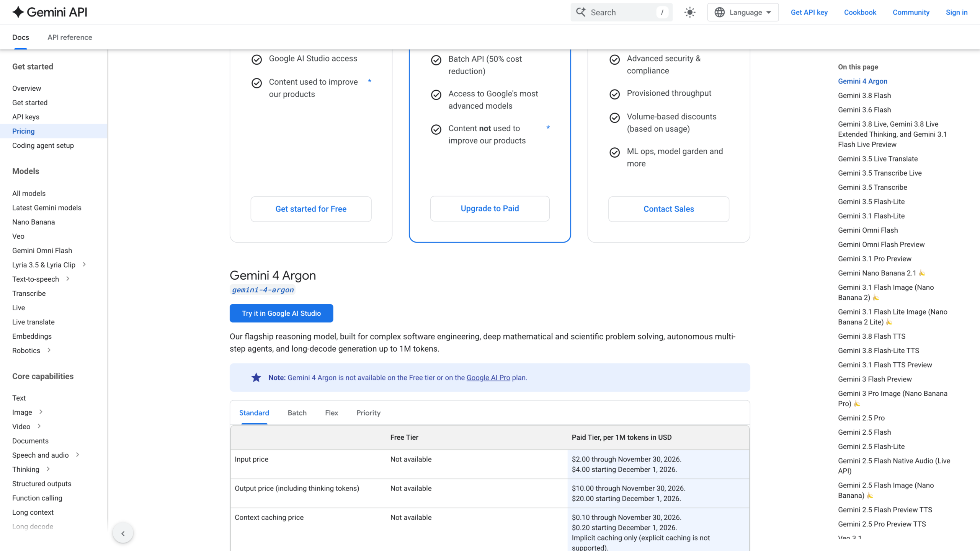Screen dimensions: 980x551
Task: Click Try it in Google AI Studio
Action: pyautogui.click(x=281, y=313)
